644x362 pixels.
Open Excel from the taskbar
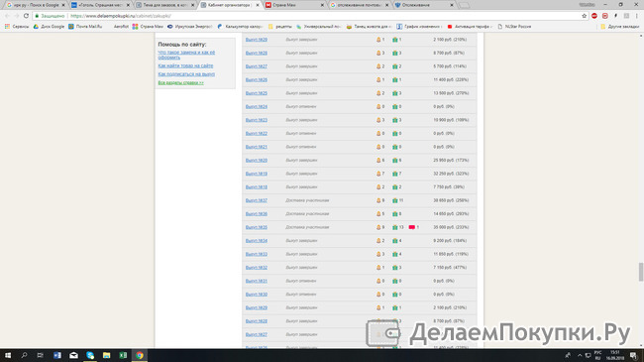point(123,355)
